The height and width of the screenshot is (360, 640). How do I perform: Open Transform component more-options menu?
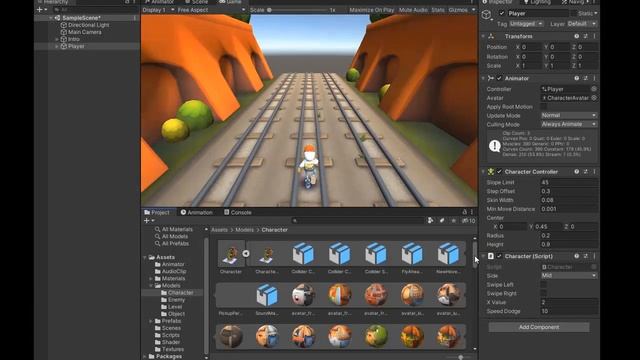[x=594, y=36]
